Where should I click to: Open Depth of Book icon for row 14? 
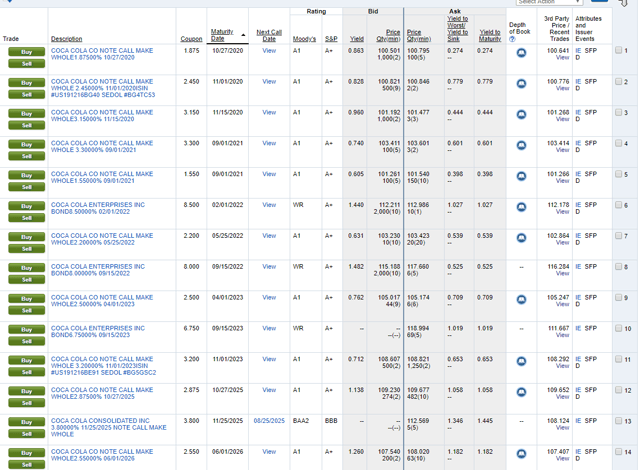tap(521, 452)
